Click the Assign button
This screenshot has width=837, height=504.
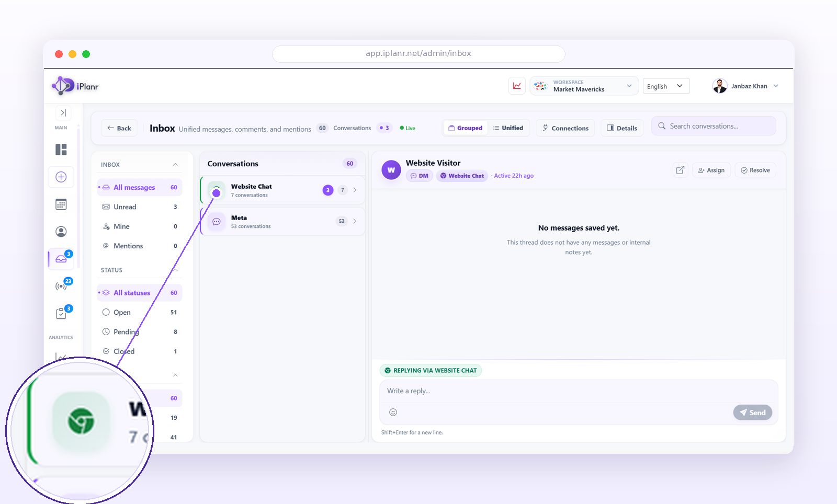tap(711, 170)
